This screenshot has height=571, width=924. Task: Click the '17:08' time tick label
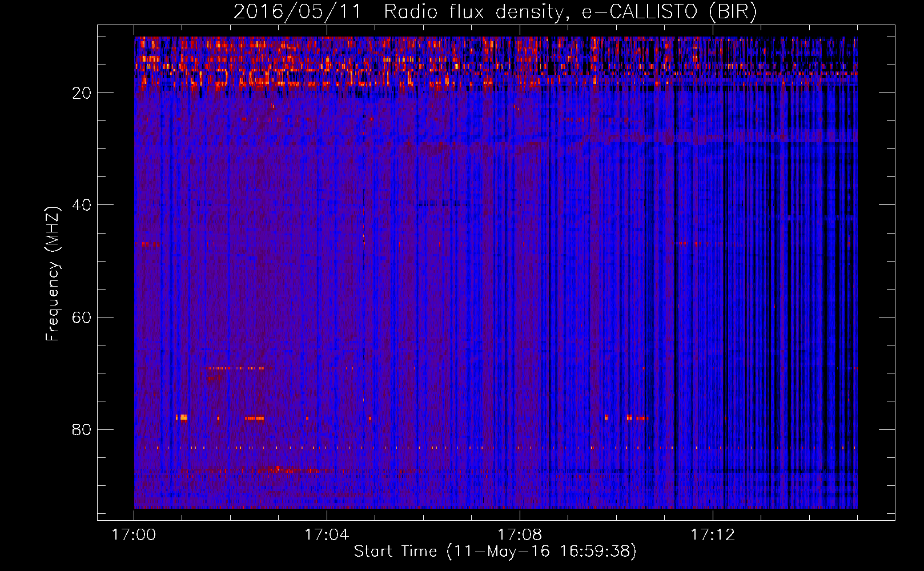click(520, 535)
